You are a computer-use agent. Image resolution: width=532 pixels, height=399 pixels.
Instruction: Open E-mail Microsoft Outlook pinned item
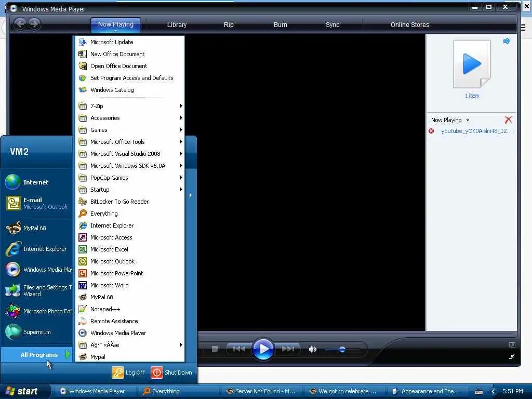(x=37, y=203)
